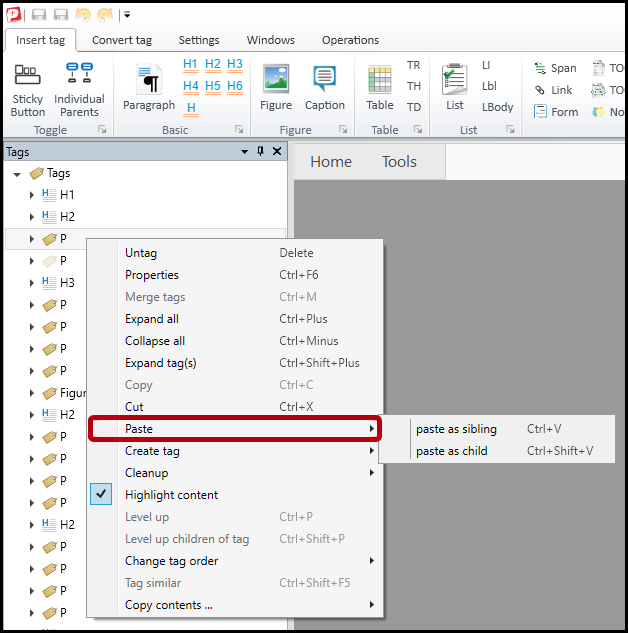Click the undo arrow icon
Viewport: 628px width, 633px height.
click(x=83, y=15)
